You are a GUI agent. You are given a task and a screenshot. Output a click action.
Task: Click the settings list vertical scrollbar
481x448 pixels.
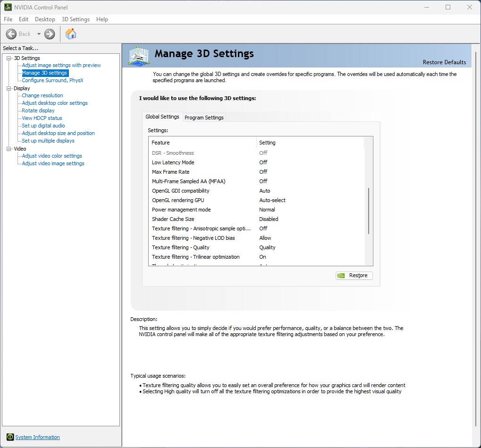pos(368,210)
